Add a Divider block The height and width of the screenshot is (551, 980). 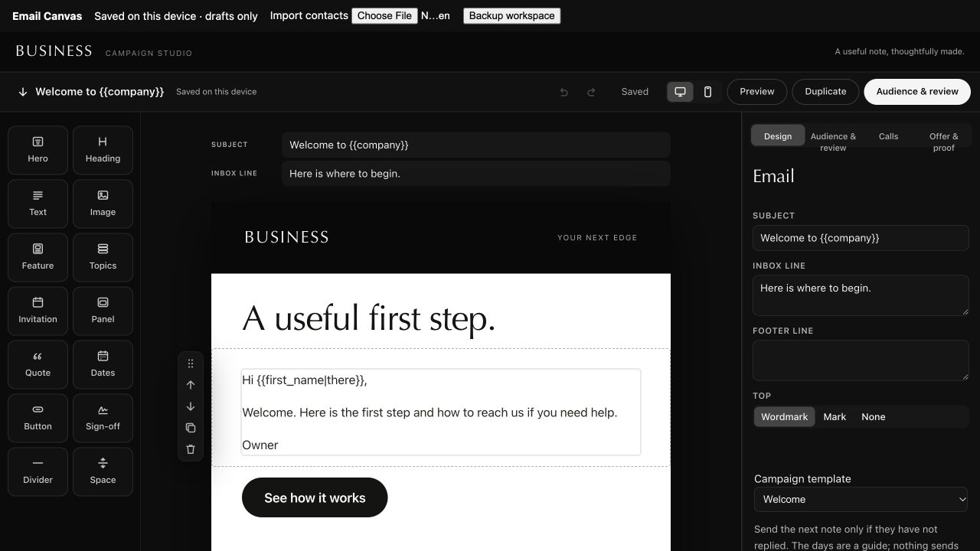(x=38, y=471)
